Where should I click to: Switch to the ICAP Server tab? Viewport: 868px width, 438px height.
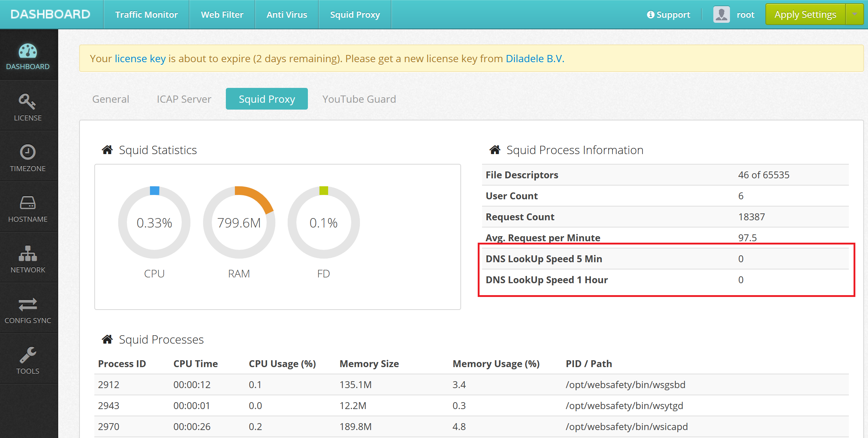pyautogui.click(x=184, y=99)
